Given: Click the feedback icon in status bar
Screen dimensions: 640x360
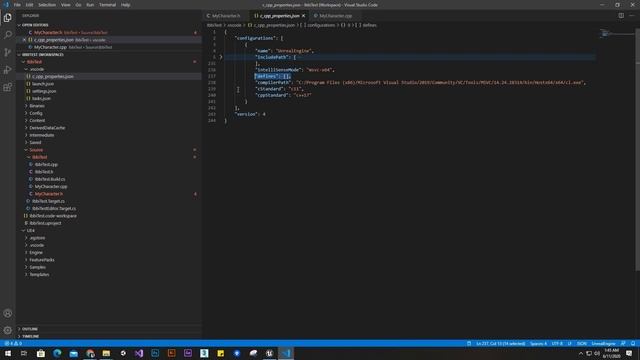Looking at the screenshot, I should [623, 343].
